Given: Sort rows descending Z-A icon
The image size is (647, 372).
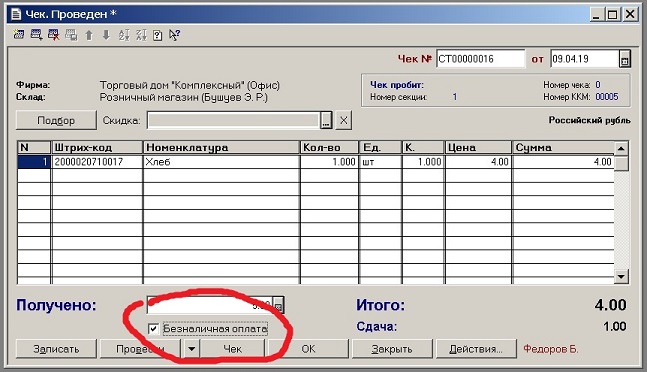Looking at the screenshot, I should tap(141, 35).
